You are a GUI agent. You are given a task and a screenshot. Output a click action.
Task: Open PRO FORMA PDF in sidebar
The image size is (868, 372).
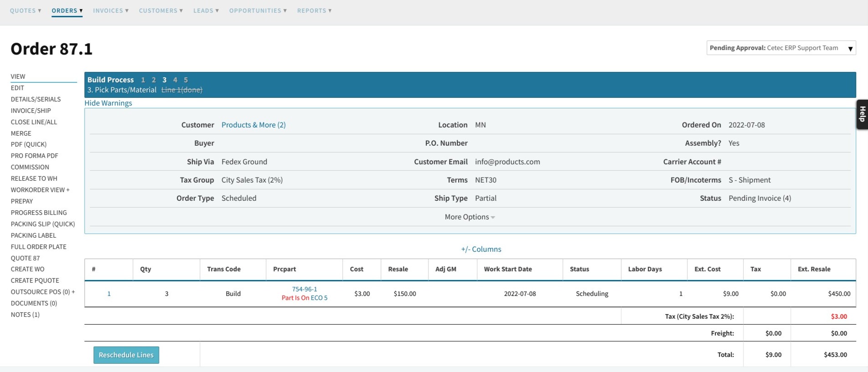click(35, 156)
